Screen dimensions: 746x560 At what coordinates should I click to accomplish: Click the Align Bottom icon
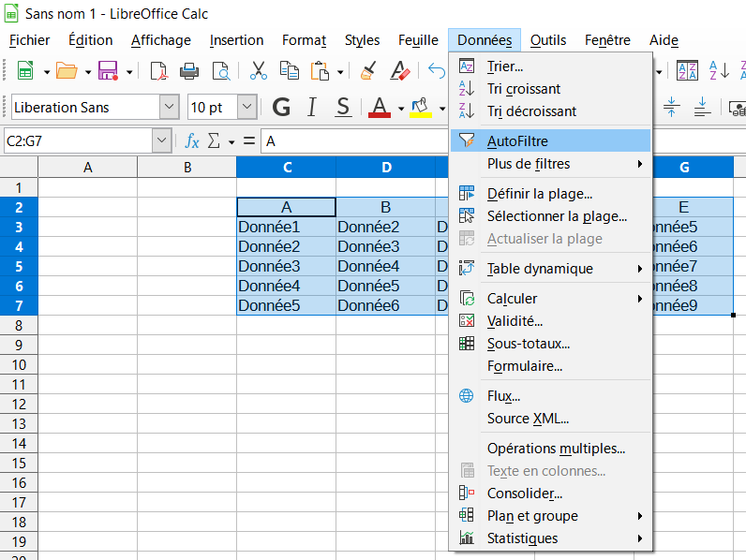702,107
